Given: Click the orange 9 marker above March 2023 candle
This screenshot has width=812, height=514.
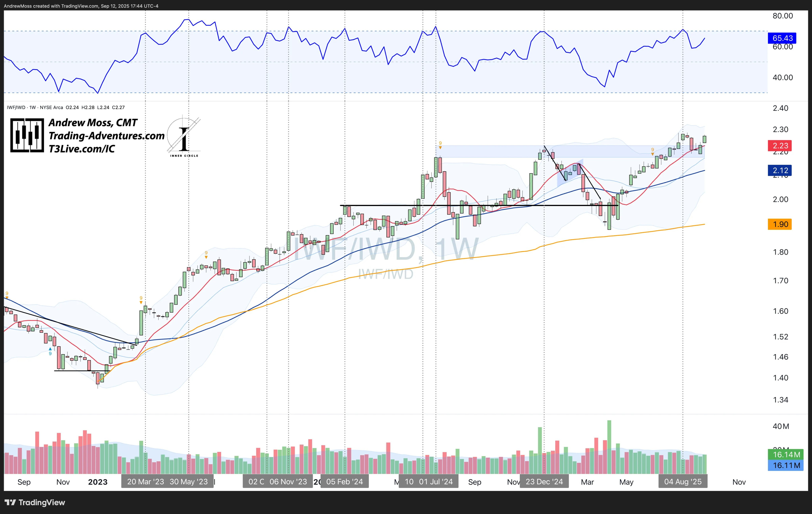Looking at the screenshot, I should pyautogui.click(x=141, y=300).
